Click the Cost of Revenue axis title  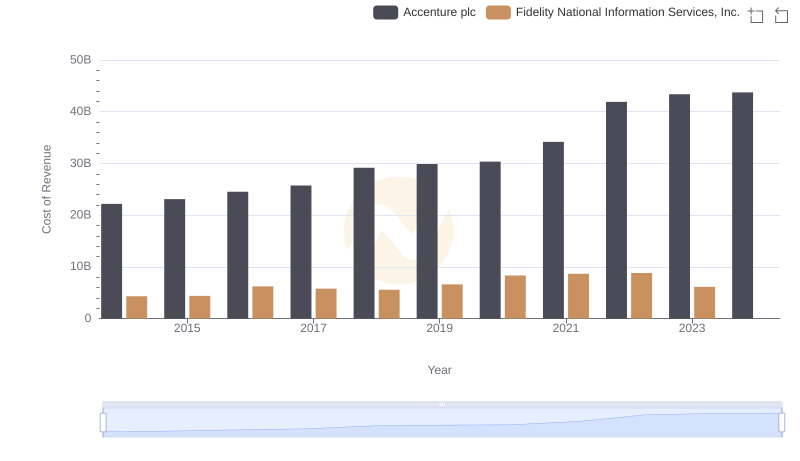click(x=46, y=189)
